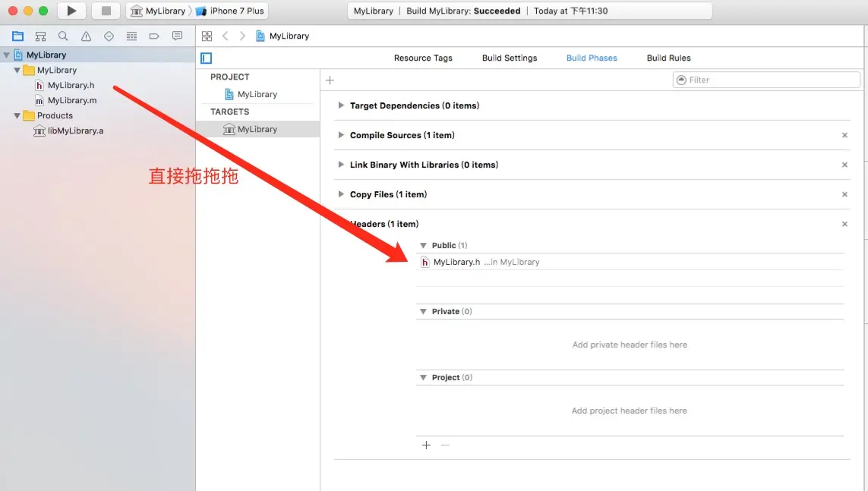Show the Project navigator folder icon

tap(17, 36)
